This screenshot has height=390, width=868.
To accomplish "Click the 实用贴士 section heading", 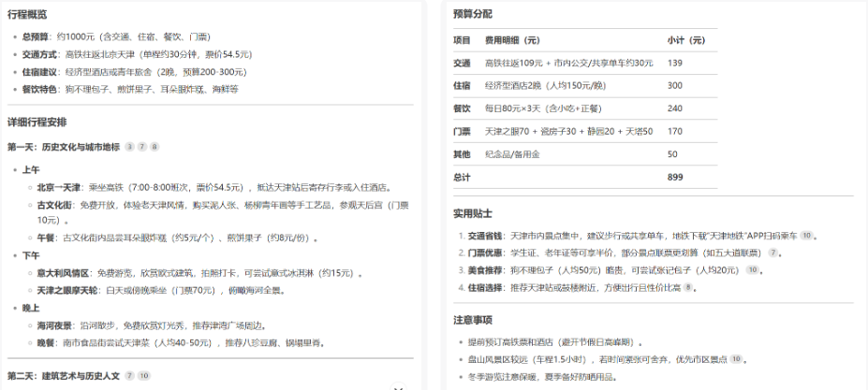I will click(x=472, y=213).
